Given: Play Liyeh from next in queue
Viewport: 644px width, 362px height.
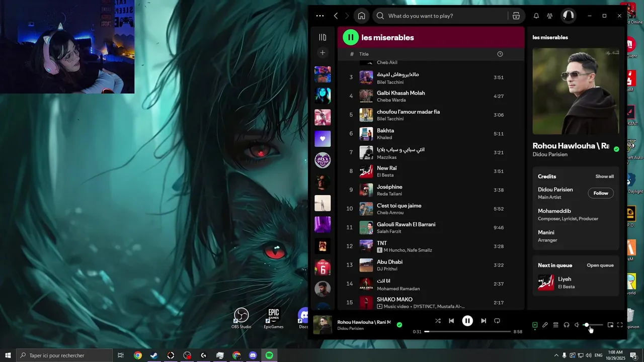Looking at the screenshot, I should (x=576, y=283).
